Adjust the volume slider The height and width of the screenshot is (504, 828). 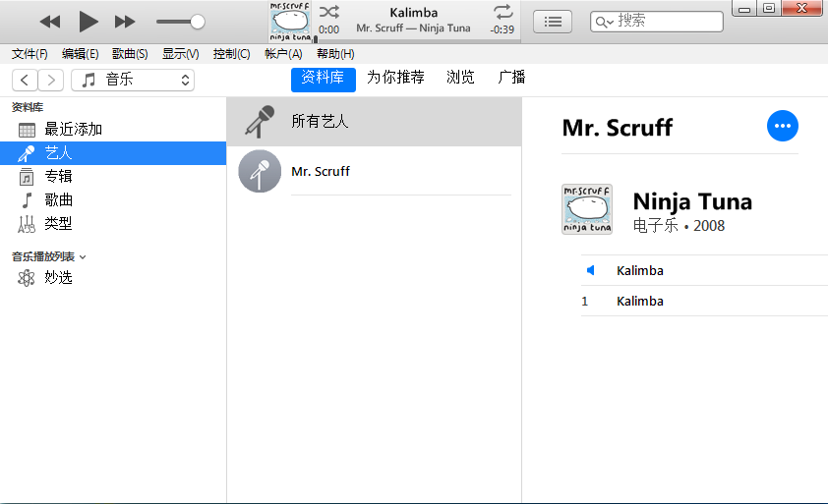[x=197, y=21]
